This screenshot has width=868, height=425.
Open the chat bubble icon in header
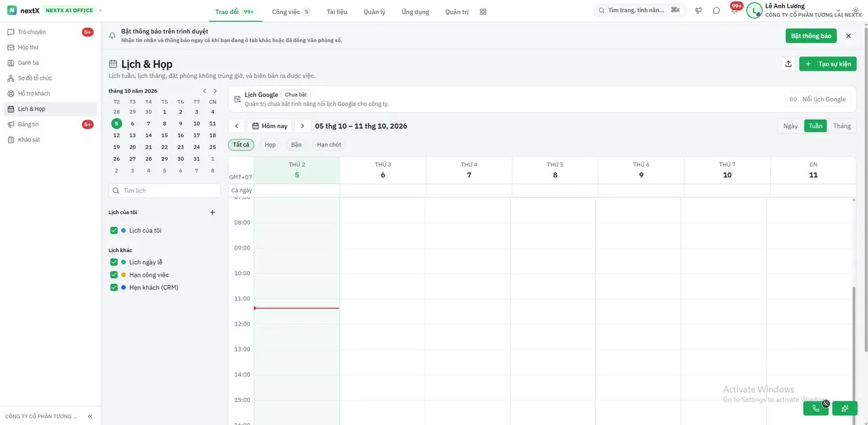tap(716, 10)
